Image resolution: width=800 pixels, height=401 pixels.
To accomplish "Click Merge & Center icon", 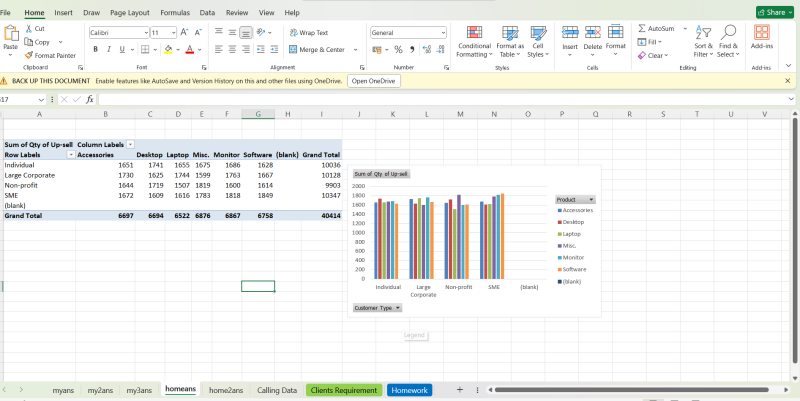I will tap(293, 49).
